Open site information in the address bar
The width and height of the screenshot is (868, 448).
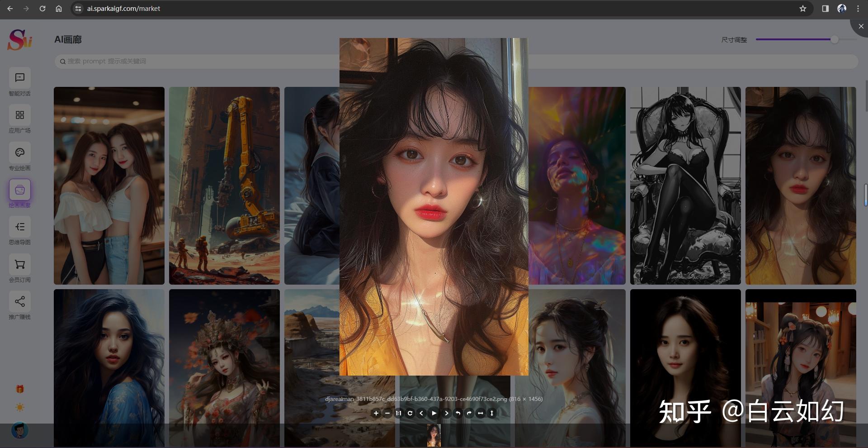point(78,8)
